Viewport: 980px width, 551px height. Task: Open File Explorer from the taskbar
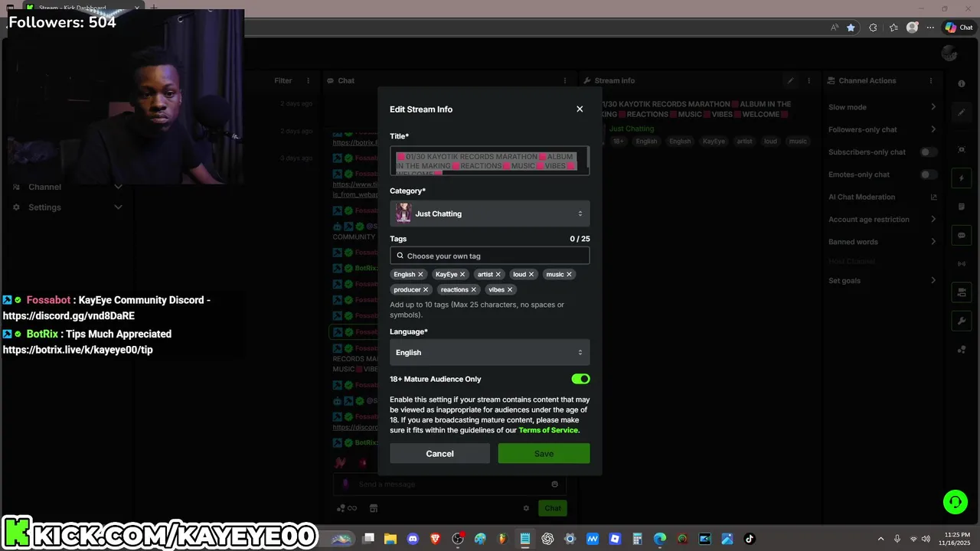(390, 539)
